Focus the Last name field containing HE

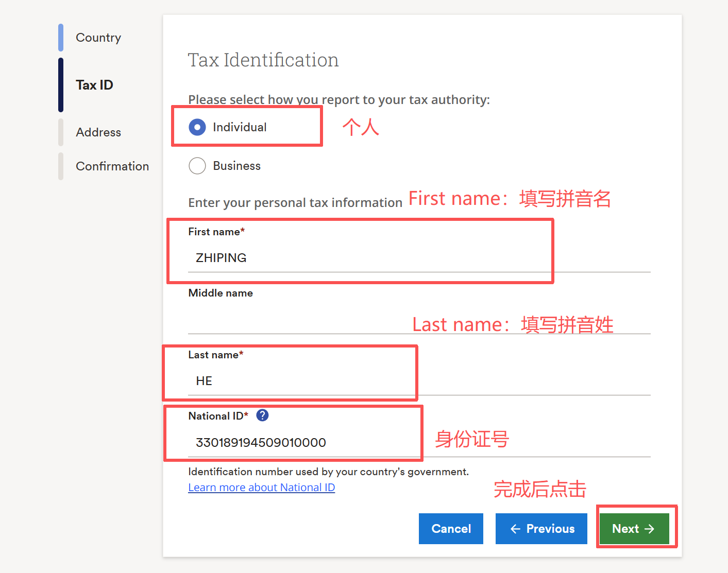[299, 381]
